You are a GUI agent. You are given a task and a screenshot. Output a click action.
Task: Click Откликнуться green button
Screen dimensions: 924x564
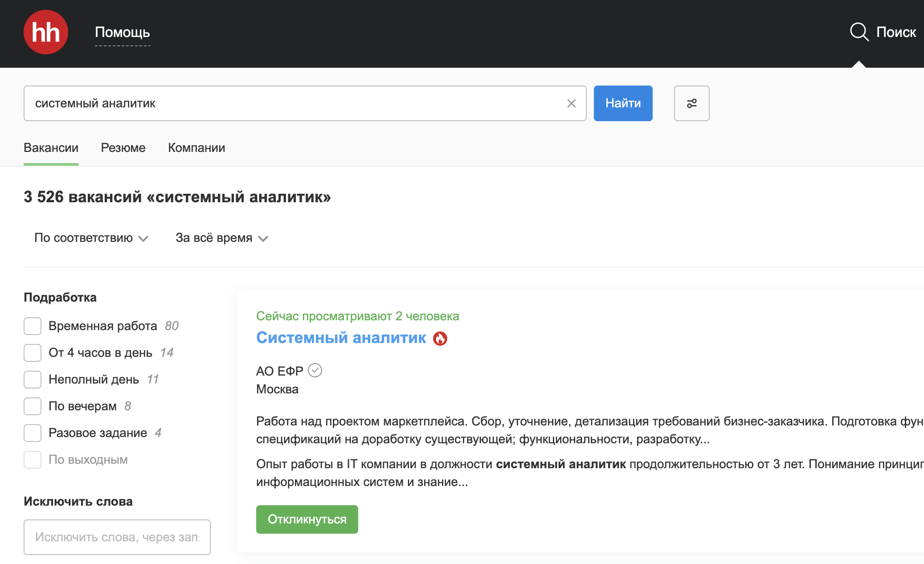pos(307,519)
